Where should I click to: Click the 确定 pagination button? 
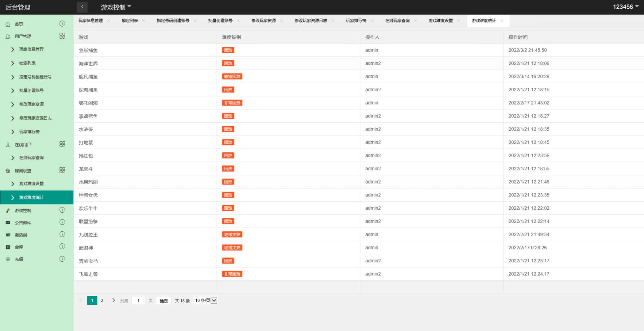[164, 301]
